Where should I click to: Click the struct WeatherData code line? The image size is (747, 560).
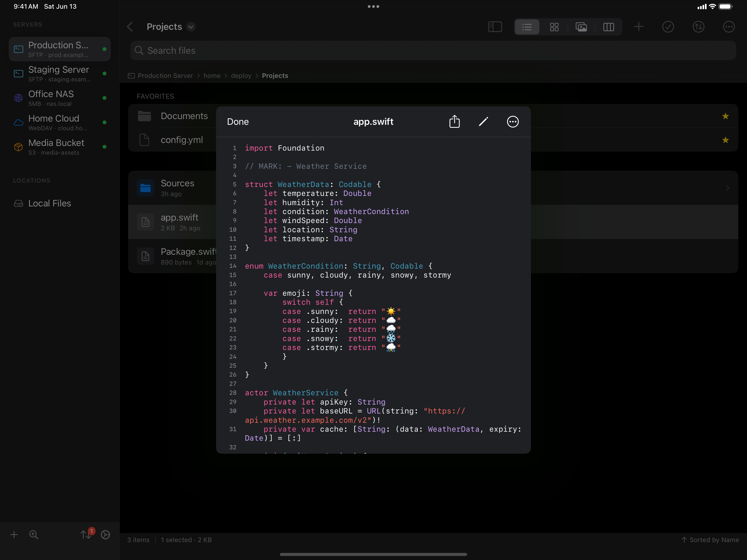pos(313,184)
